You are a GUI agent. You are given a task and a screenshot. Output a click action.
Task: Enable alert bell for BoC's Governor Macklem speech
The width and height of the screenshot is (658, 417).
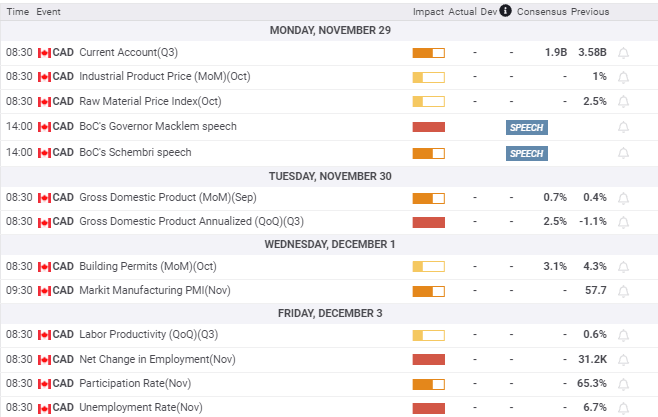pyautogui.click(x=624, y=127)
